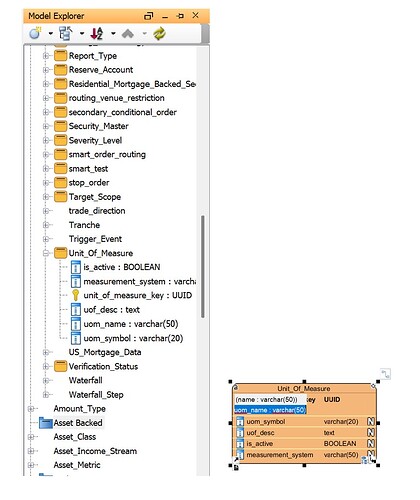
Task: Expand the Security_Master tree node
Action: tap(46, 126)
